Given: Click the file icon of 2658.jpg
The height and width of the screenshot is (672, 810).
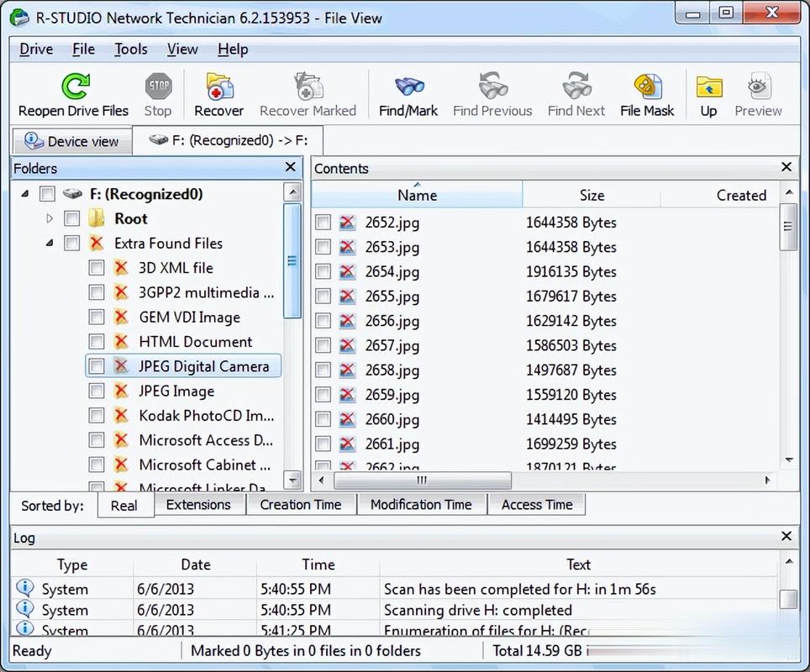Looking at the screenshot, I should 347,370.
